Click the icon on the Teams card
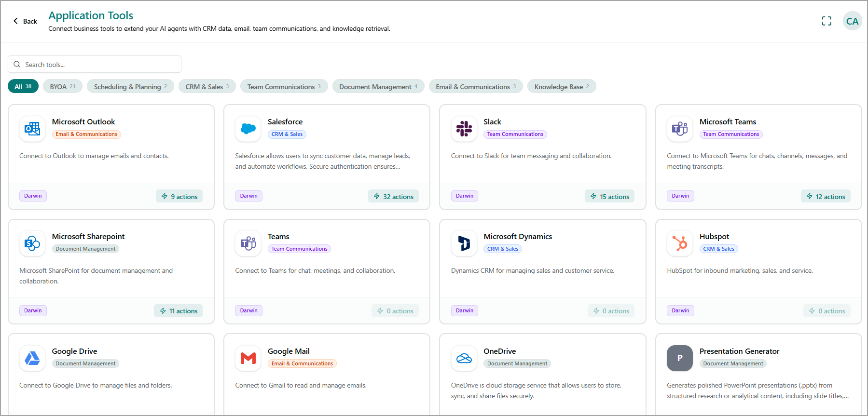 pyautogui.click(x=248, y=243)
